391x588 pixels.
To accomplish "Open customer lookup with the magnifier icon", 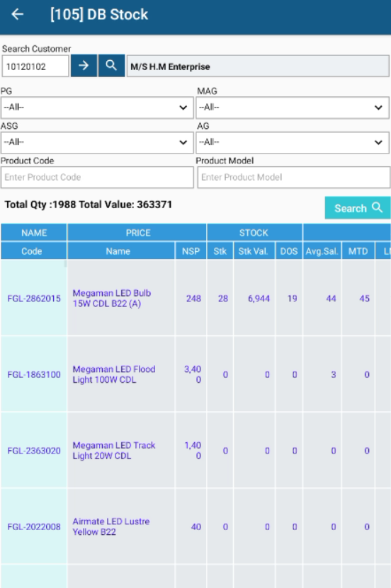I will pyautogui.click(x=111, y=66).
